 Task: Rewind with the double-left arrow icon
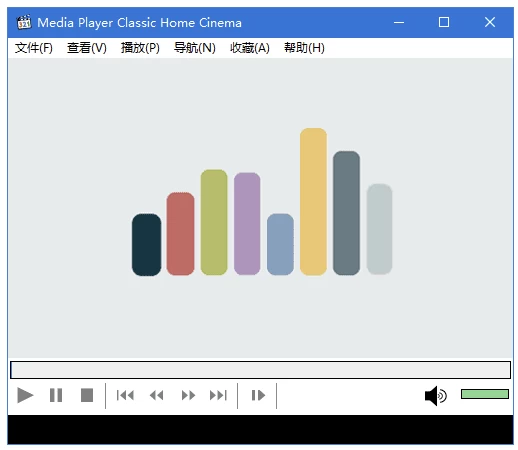coord(156,396)
